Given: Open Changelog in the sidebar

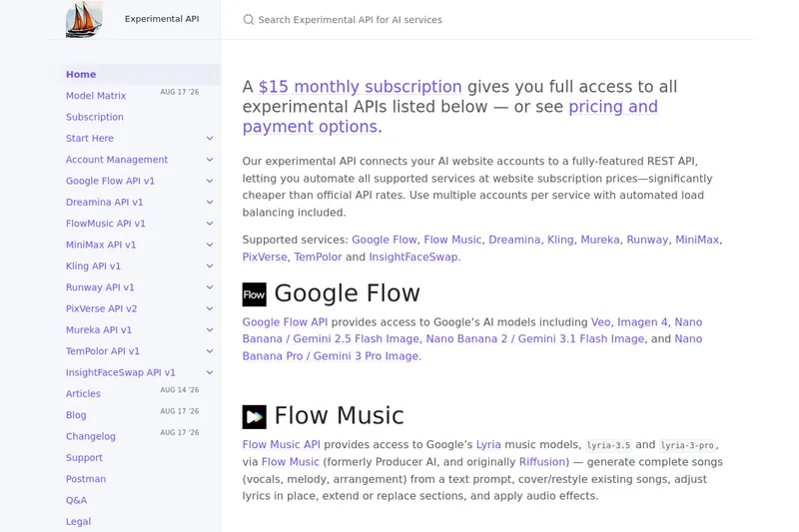Looking at the screenshot, I should 91,436.
